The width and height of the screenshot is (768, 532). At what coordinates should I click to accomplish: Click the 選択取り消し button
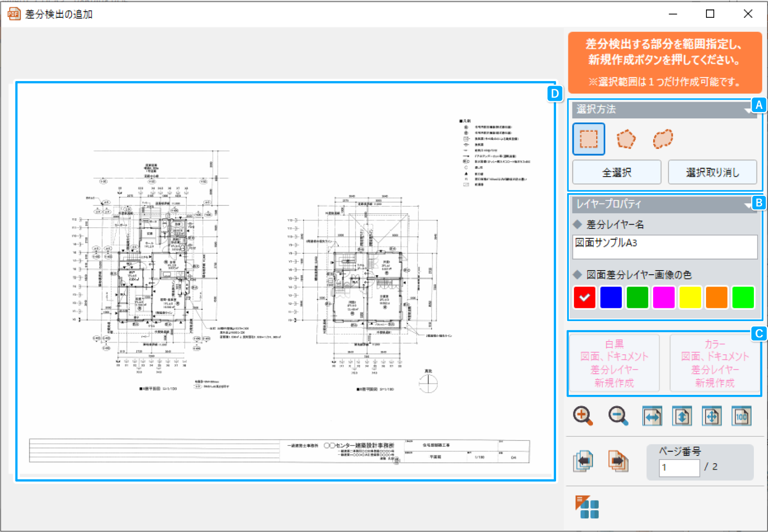pos(712,172)
